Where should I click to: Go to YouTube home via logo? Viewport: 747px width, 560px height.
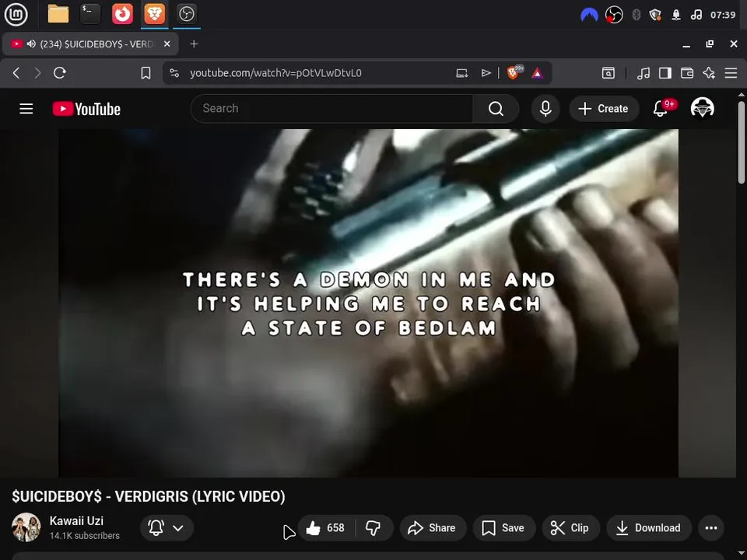tap(86, 109)
